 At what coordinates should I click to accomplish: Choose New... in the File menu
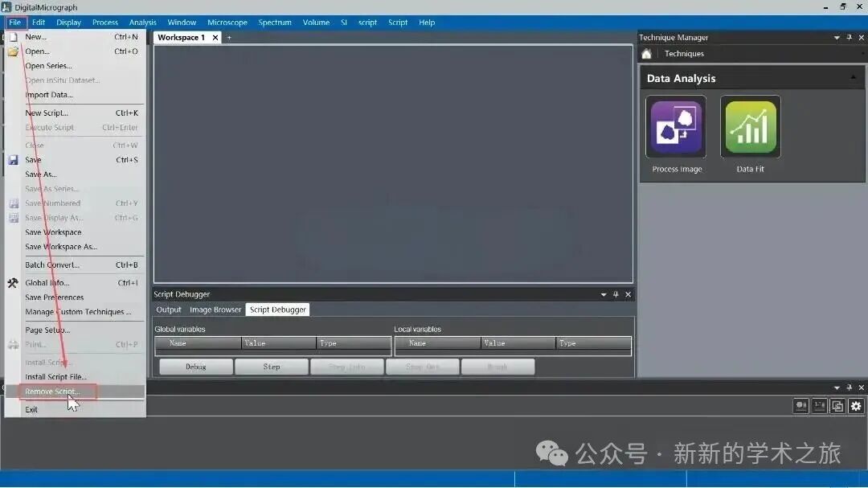[x=76, y=36]
